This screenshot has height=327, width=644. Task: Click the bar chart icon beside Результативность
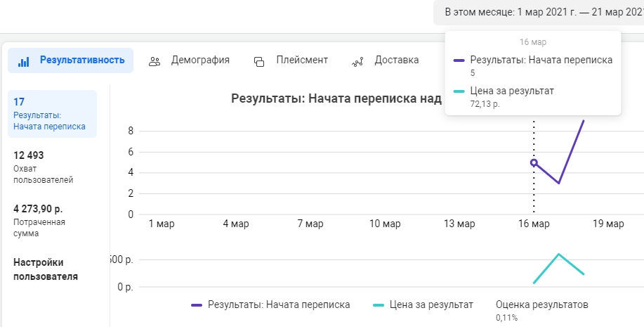tap(24, 62)
